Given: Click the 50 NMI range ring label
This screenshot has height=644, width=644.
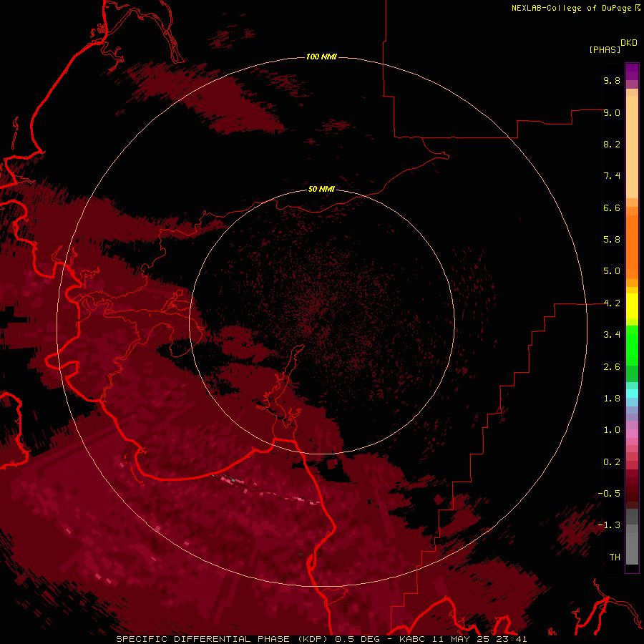Looking at the screenshot, I should tap(321, 189).
